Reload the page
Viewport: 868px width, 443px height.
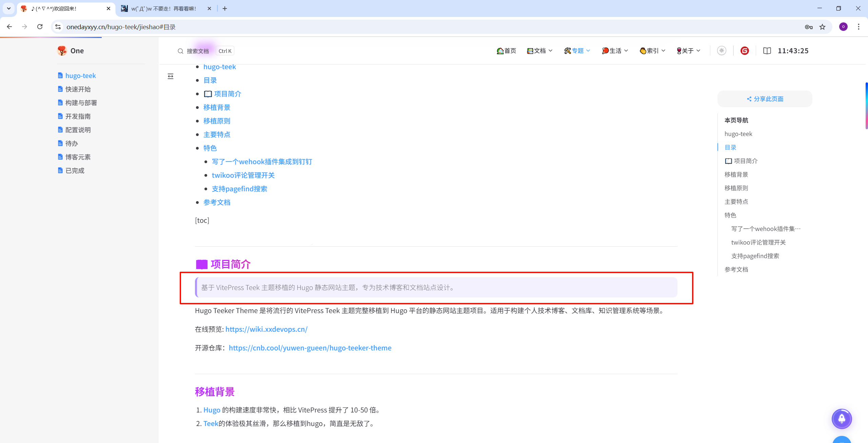[x=40, y=27]
